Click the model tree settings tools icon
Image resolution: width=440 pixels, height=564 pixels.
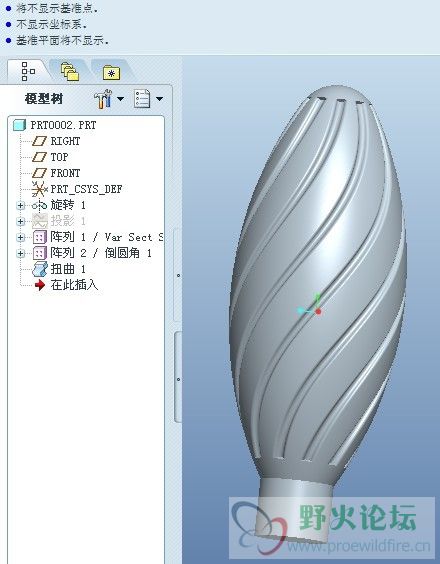point(103,99)
